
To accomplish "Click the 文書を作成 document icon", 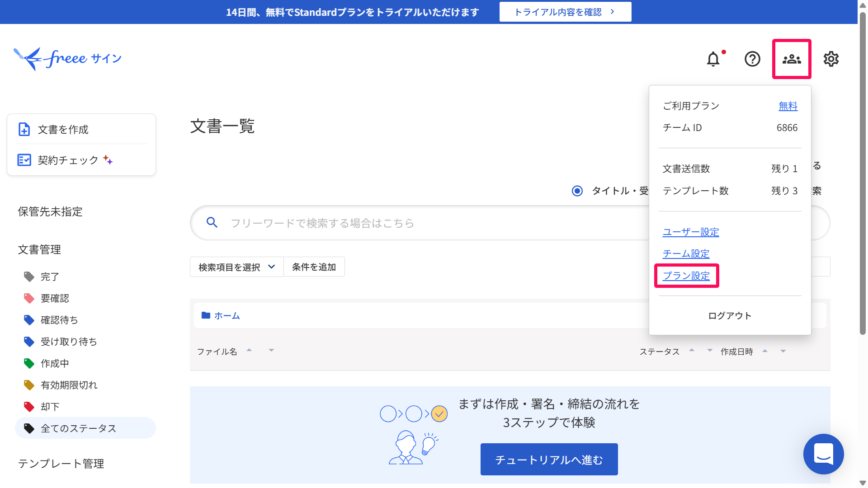I will [24, 129].
